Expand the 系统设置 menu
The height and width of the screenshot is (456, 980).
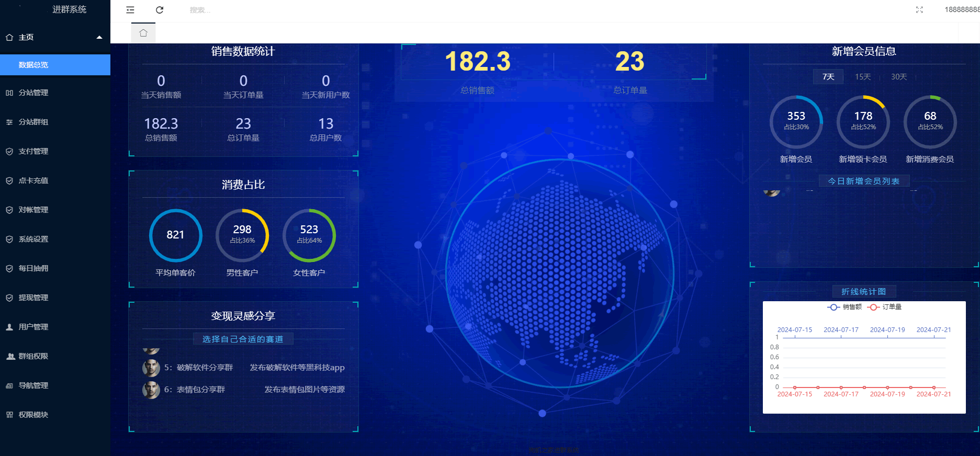click(x=33, y=239)
